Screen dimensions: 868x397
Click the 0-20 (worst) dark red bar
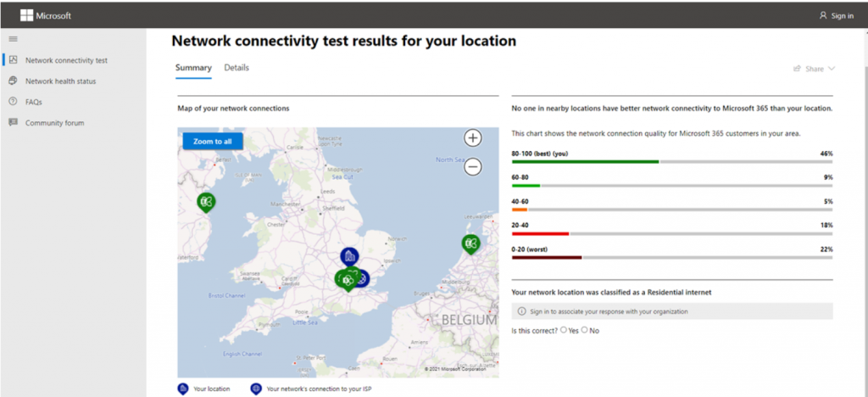pos(547,258)
